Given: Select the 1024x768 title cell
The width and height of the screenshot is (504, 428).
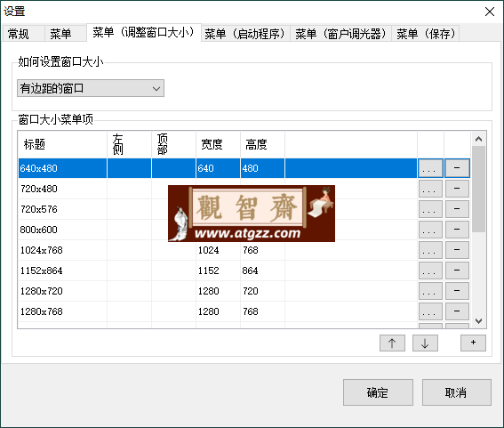Looking at the screenshot, I should [x=62, y=250].
